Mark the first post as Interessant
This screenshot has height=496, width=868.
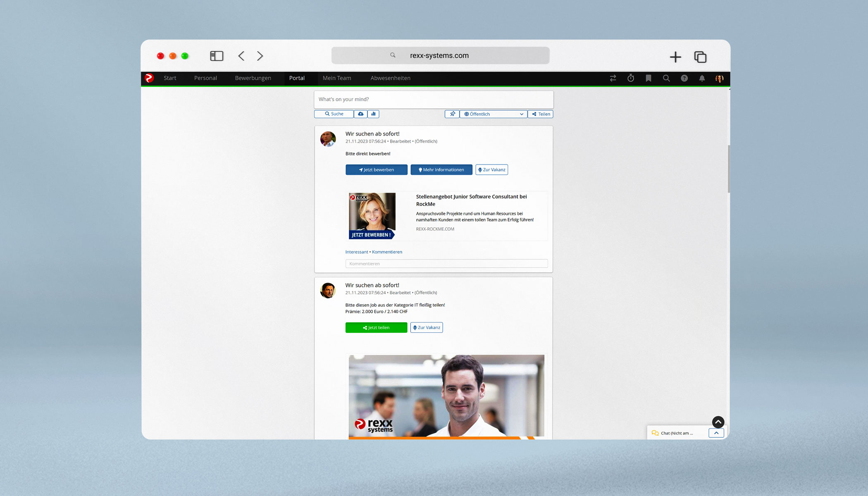click(x=356, y=252)
